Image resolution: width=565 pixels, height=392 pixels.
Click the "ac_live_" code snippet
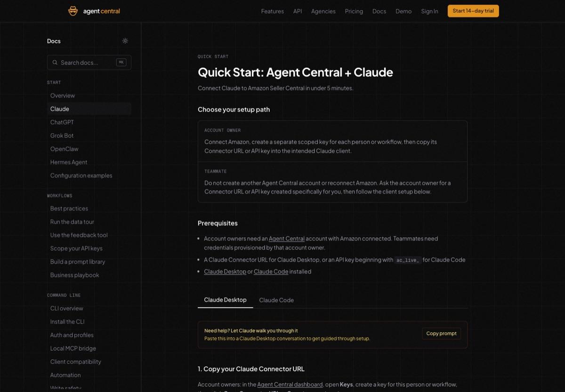coord(408,260)
